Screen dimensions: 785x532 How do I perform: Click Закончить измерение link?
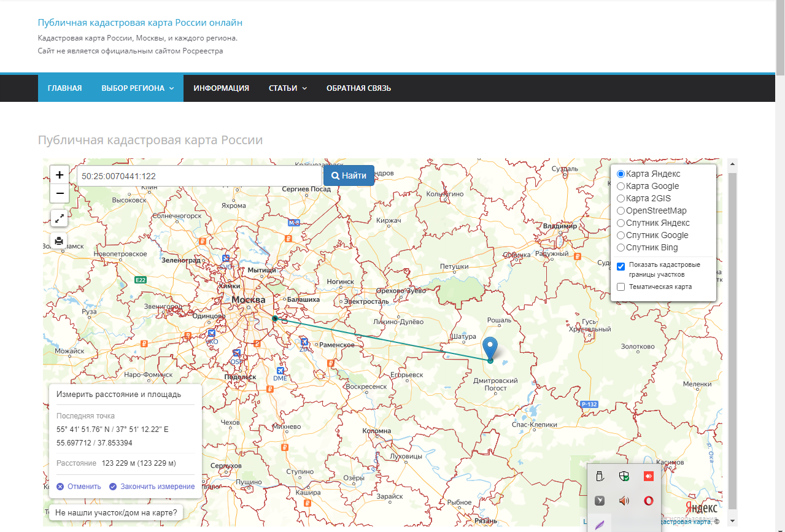[157, 487]
